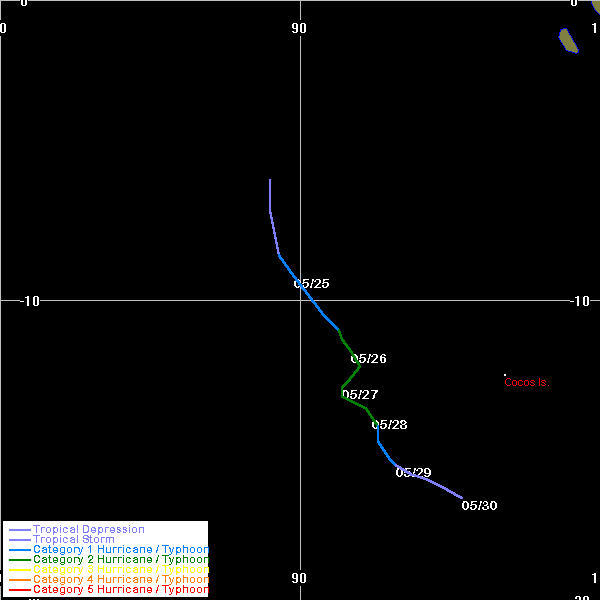Click the Tropical Depression legend entry

(x=88, y=529)
